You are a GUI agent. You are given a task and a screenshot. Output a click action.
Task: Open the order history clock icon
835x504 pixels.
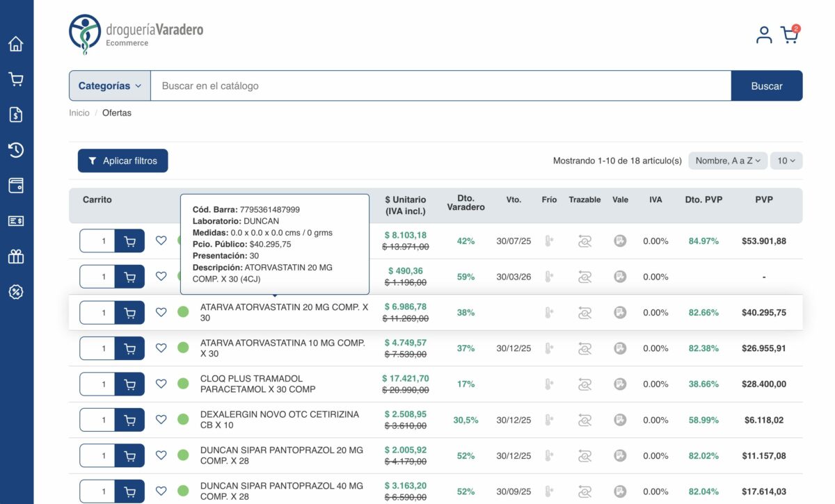[16, 150]
